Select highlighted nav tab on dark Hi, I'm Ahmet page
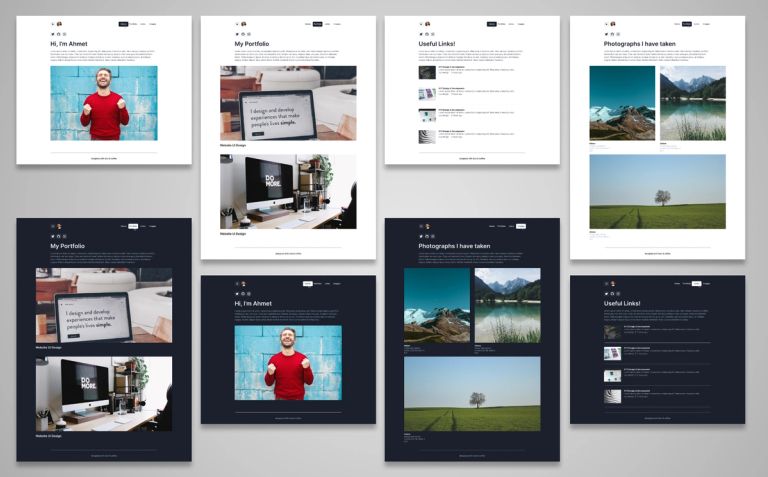Image resolution: width=768 pixels, height=477 pixels. (308, 284)
